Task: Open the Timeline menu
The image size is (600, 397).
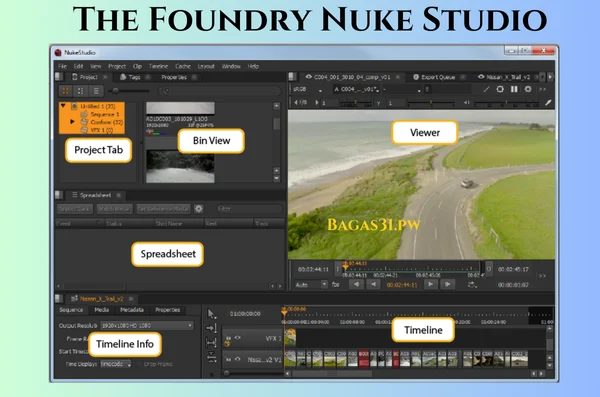Action: pos(158,66)
